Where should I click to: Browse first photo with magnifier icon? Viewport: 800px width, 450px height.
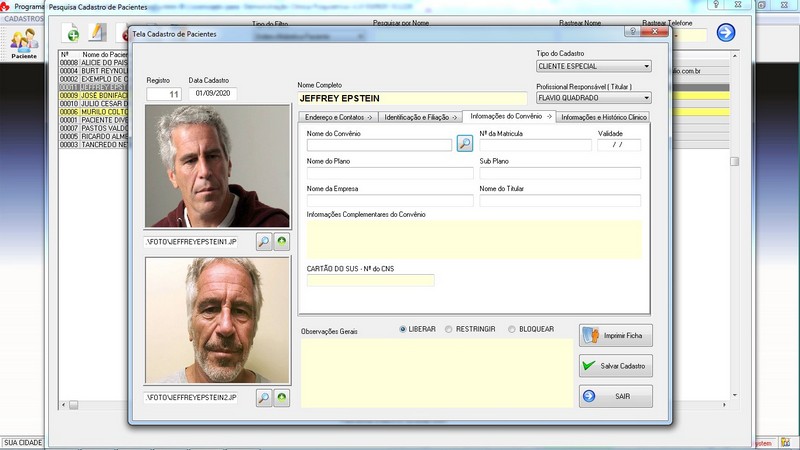[264, 241]
